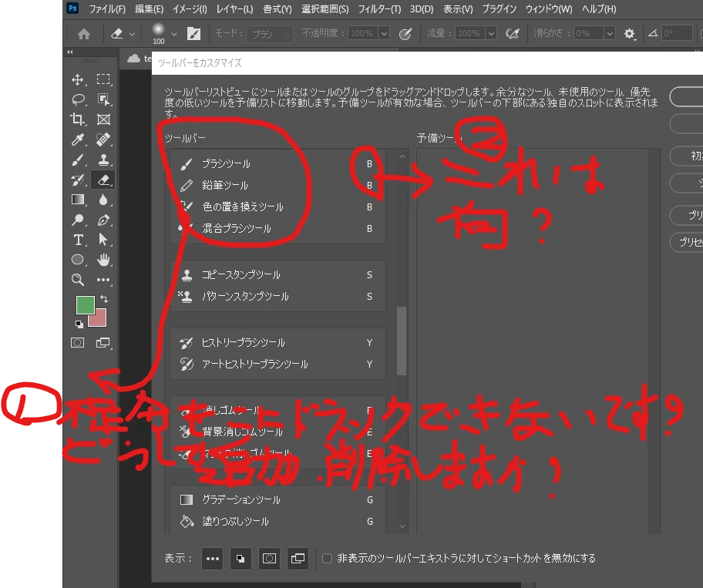
Task: Select the Ellipse shape tool
Action: click(78, 260)
